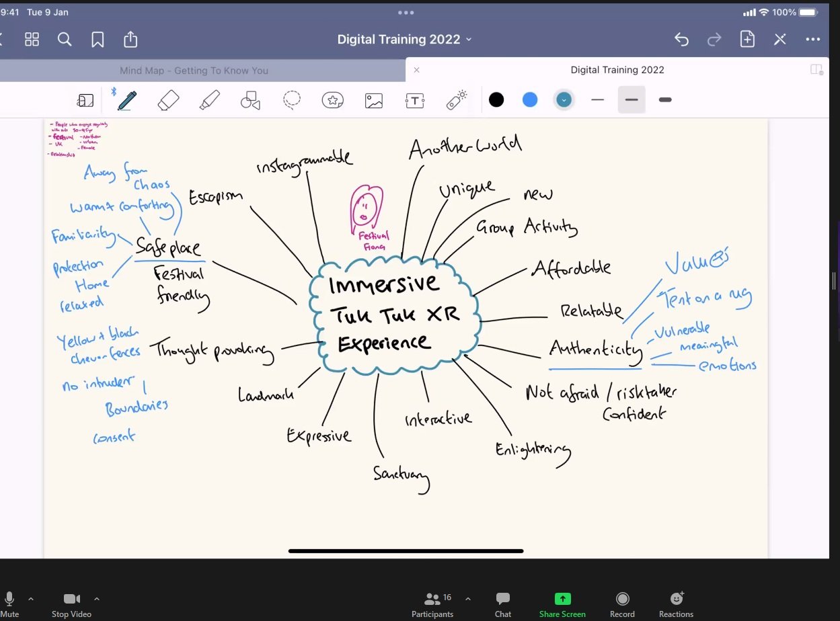840x621 pixels.
Task: Tap the handwritten Thought provoking note
Action: 212,352
